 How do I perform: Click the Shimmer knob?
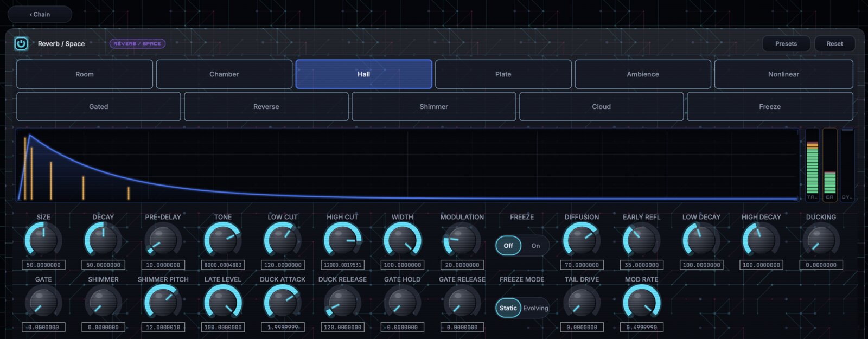coord(103,303)
